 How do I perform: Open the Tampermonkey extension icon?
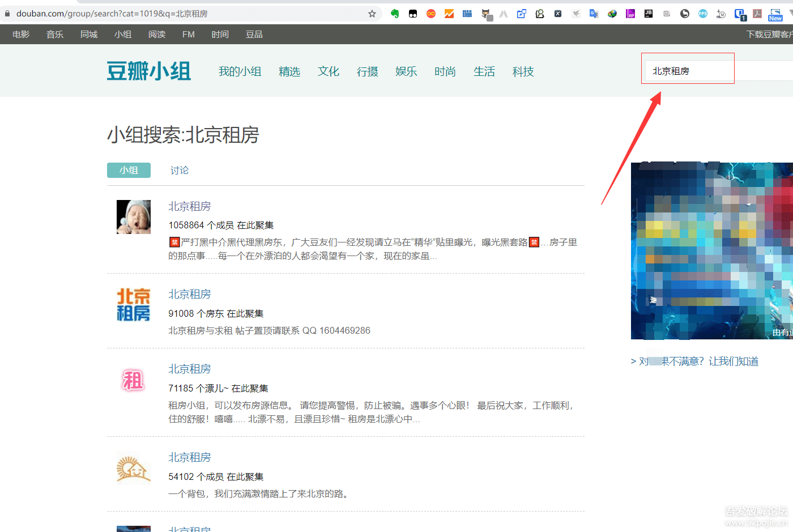click(413, 14)
